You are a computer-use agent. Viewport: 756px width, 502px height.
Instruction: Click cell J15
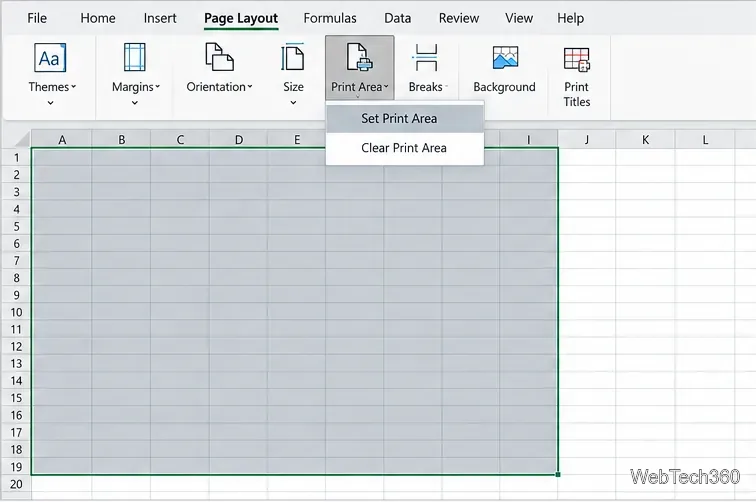click(x=587, y=398)
